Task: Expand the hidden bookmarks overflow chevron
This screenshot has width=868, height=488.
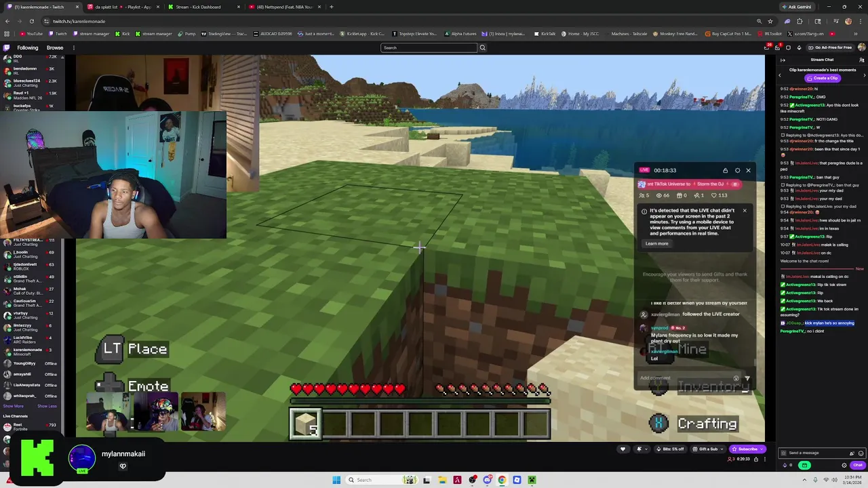Action: coord(855,33)
